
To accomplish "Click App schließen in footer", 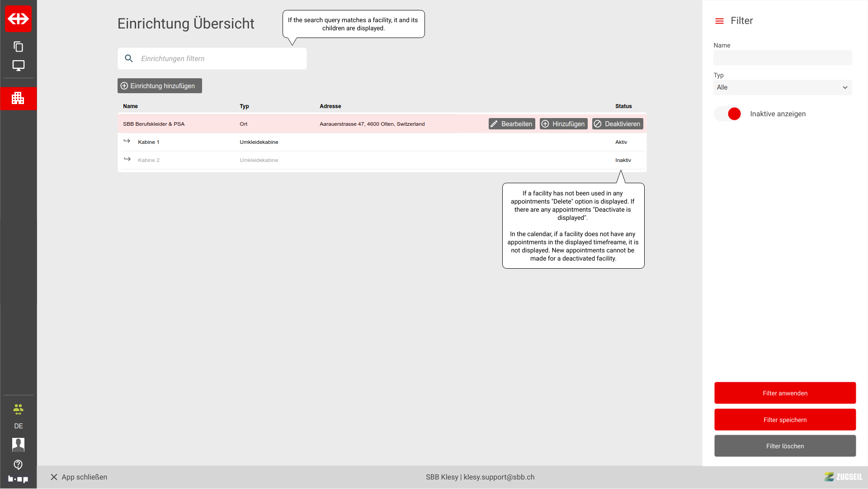I will pyautogui.click(x=79, y=477).
